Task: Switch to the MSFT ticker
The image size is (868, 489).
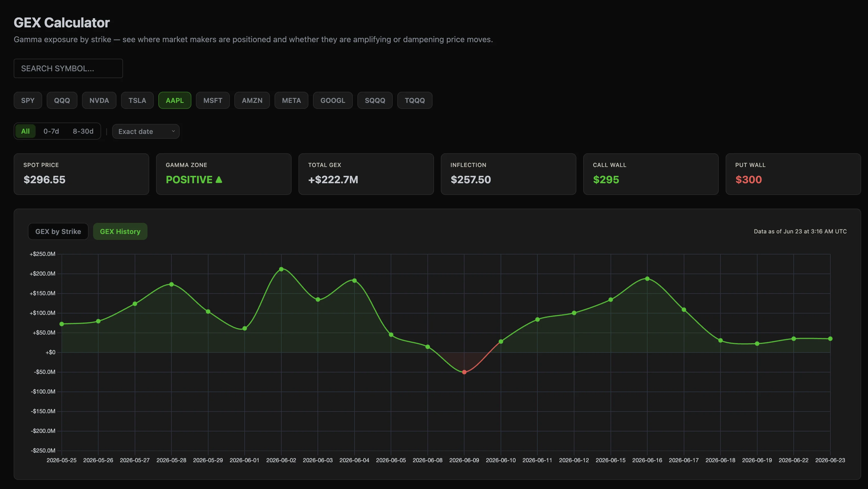Action: point(213,101)
